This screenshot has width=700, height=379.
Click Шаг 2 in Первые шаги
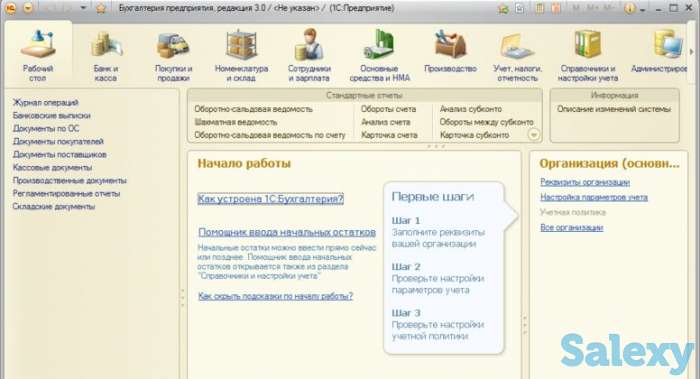(406, 267)
